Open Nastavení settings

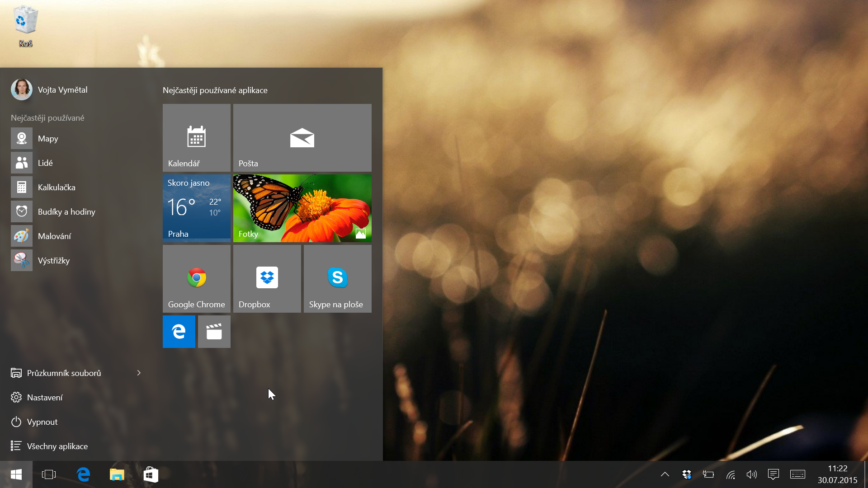click(x=44, y=398)
